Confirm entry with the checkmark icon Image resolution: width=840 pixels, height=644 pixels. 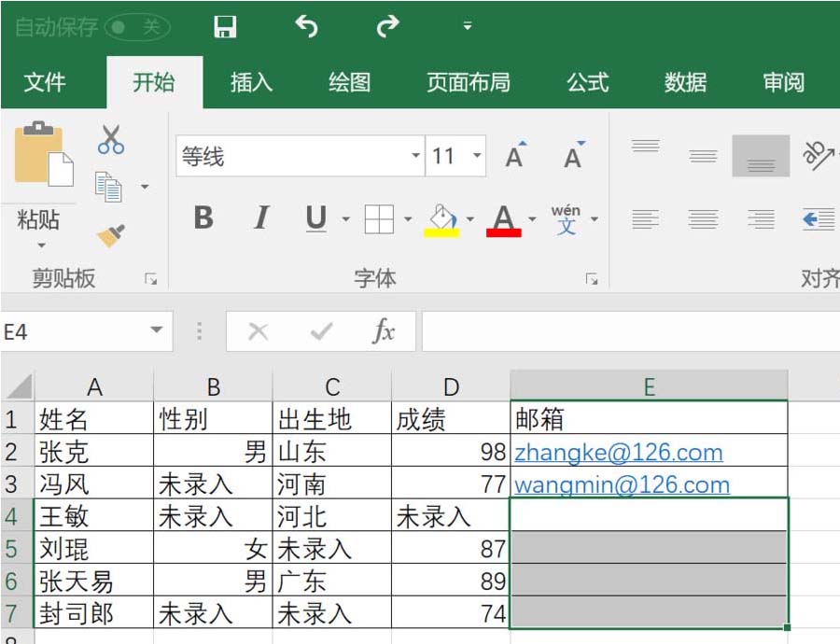[321, 331]
